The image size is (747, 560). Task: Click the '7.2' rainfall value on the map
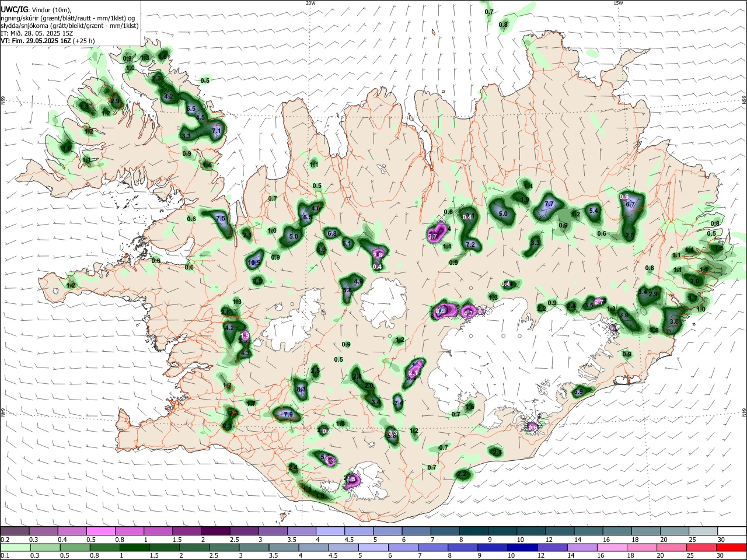pyautogui.click(x=470, y=244)
